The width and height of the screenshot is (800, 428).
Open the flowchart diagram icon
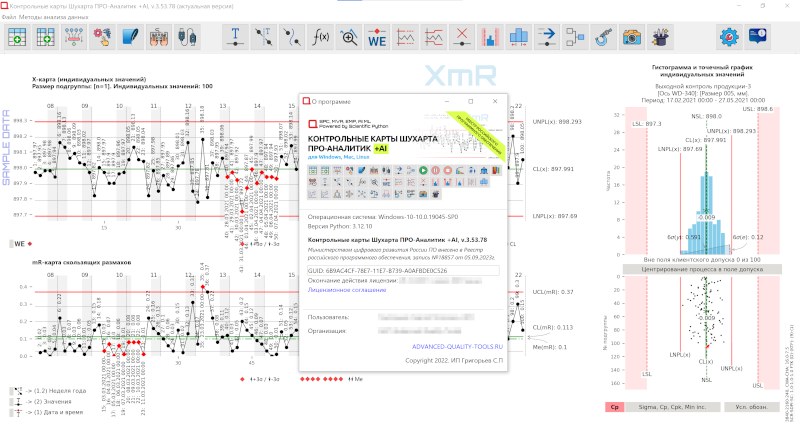pos(575,37)
